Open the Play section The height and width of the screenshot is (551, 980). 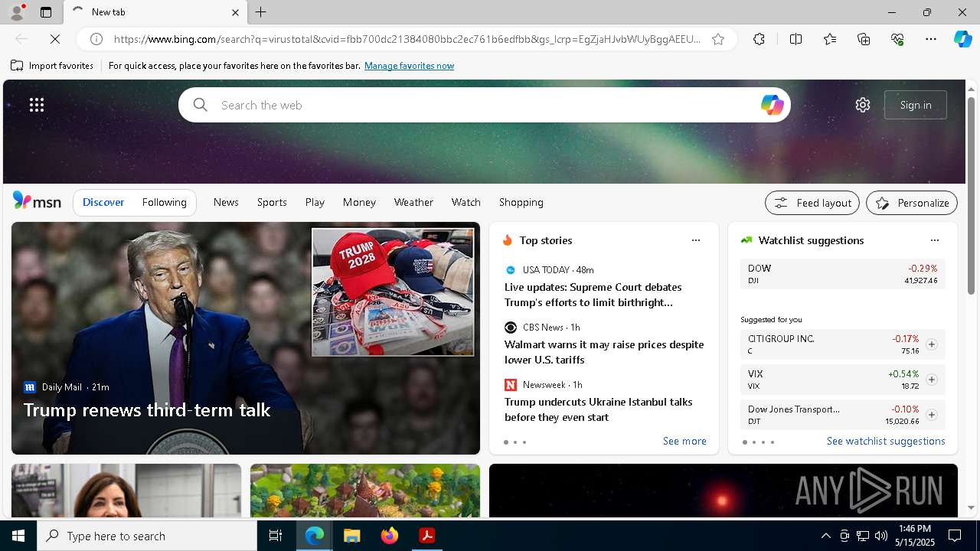315,202
